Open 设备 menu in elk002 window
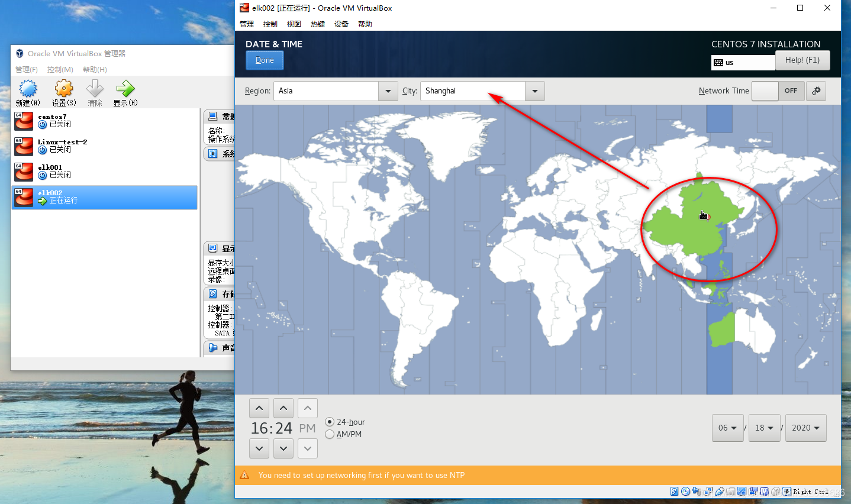This screenshot has height=504, width=851. click(341, 24)
